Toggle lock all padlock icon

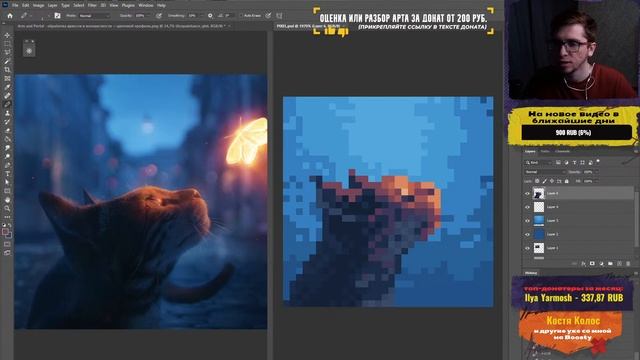coord(567,181)
